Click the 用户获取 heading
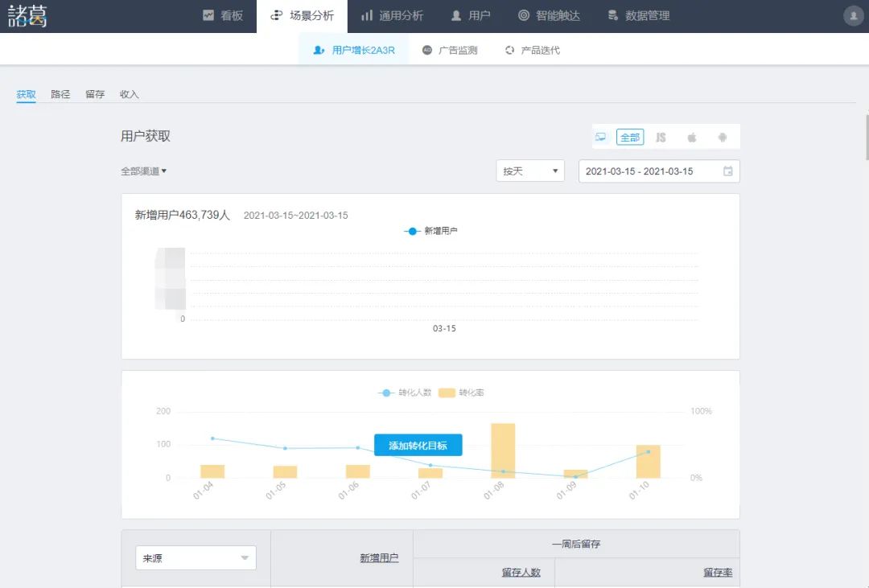 (x=146, y=136)
